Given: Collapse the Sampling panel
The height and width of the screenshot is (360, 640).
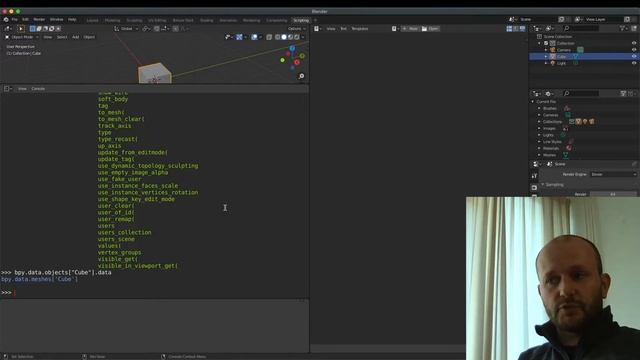Looking at the screenshot, I should [543, 184].
